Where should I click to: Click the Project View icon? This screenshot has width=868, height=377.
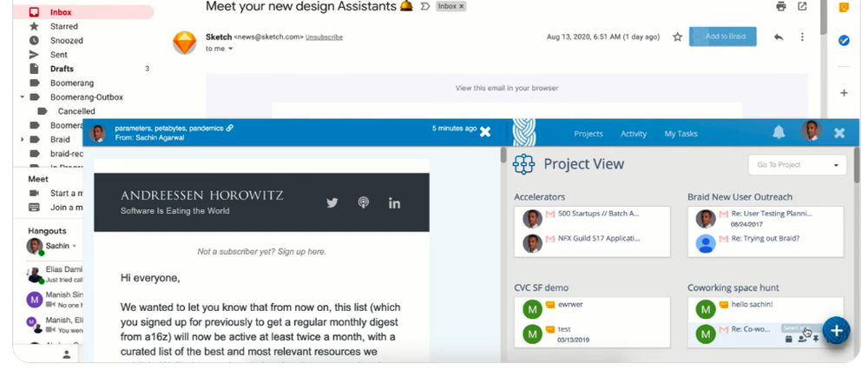coord(523,164)
